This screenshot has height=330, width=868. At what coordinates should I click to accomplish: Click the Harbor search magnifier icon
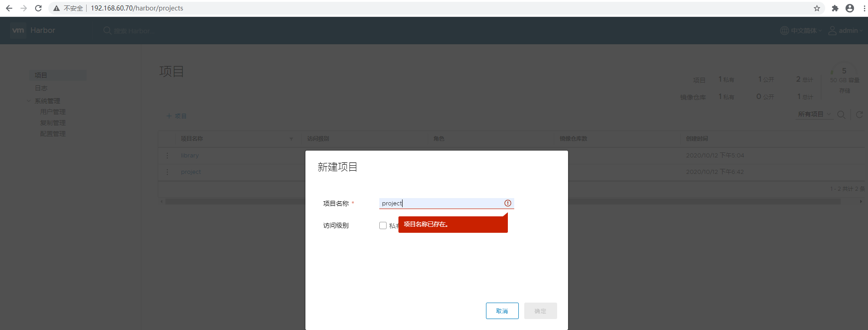107,31
